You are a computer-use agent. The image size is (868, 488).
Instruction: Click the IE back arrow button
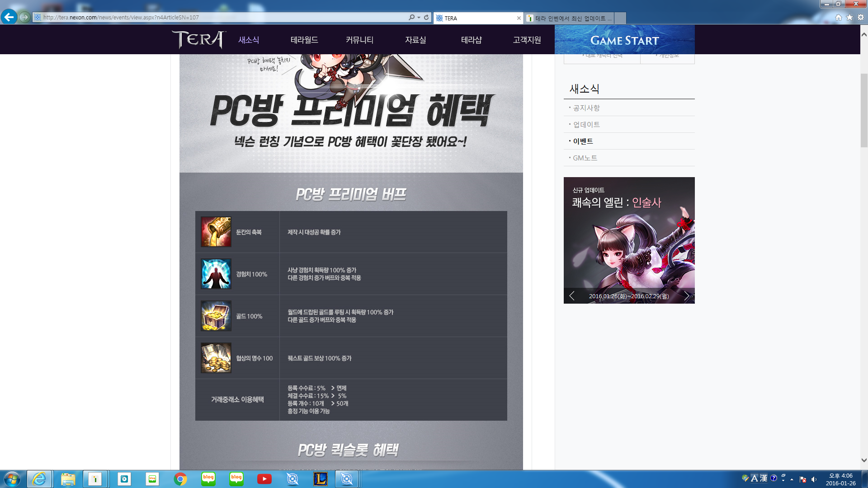[x=9, y=17]
